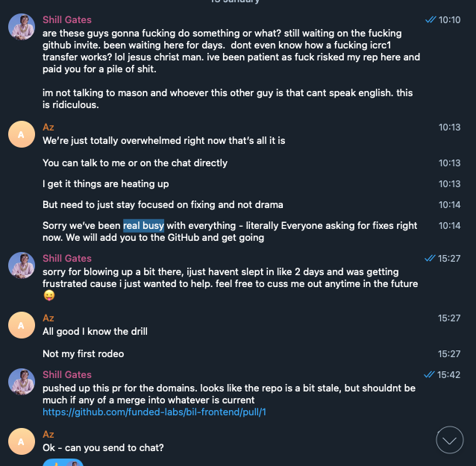
Task: Click the "Not my first rodeo" message
Action: tap(84, 354)
